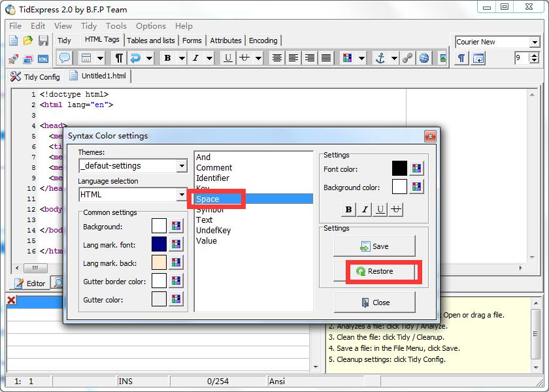Click the chain link icon
This screenshot has width=549, height=392.
click(x=407, y=57)
